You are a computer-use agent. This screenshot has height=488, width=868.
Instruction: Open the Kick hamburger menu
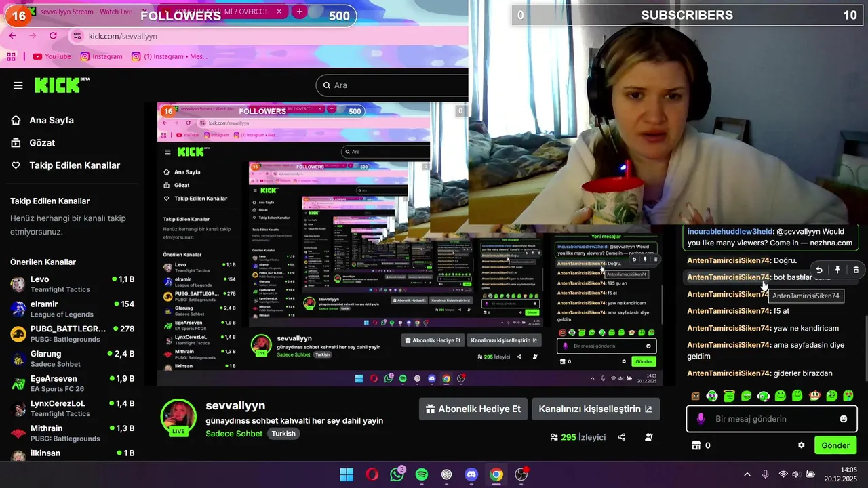tap(18, 85)
